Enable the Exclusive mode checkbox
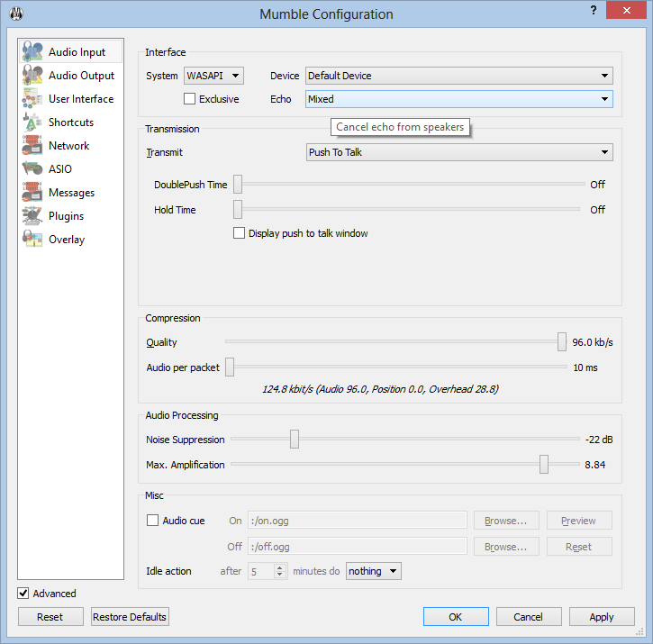 pyautogui.click(x=189, y=99)
